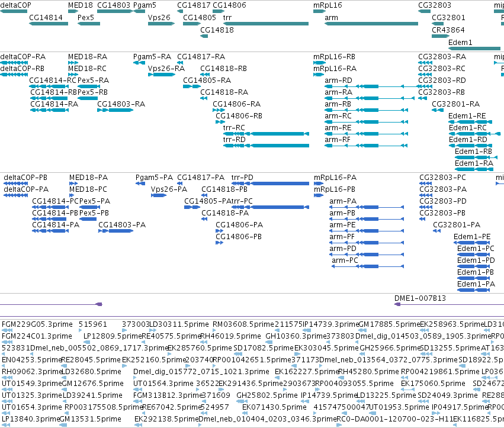Click EST FGM229G05.3prime
This screenshot has width=504, height=428.
(37, 324)
